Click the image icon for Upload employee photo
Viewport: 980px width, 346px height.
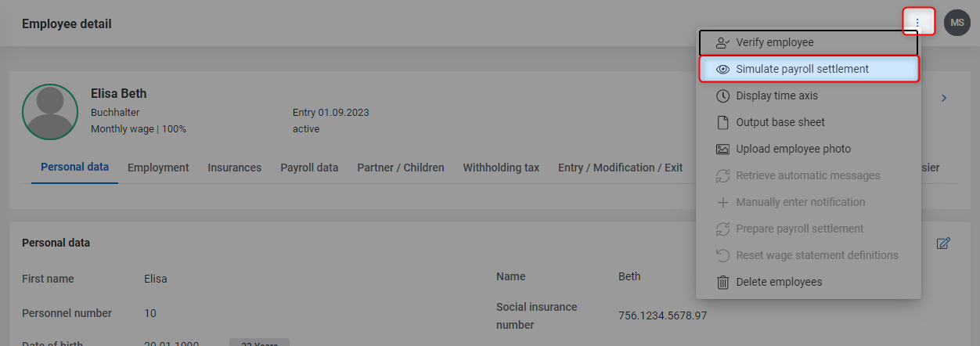click(x=722, y=149)
